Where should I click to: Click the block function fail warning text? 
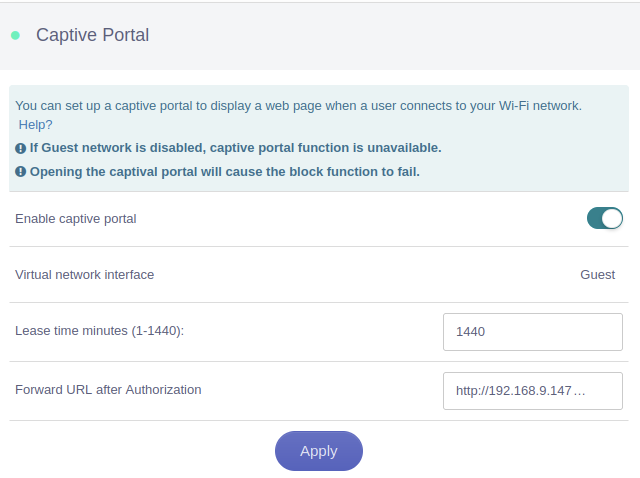point(224,172)
